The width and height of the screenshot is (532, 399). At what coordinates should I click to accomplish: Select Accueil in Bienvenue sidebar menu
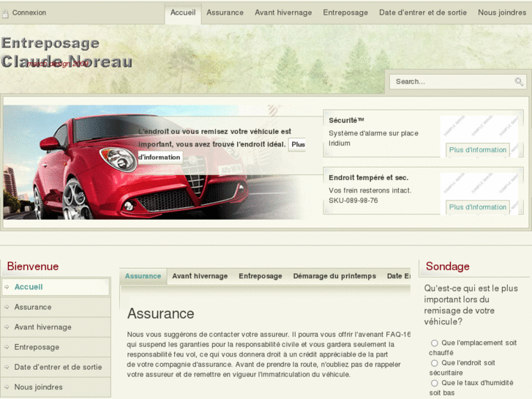coord(56,287)
